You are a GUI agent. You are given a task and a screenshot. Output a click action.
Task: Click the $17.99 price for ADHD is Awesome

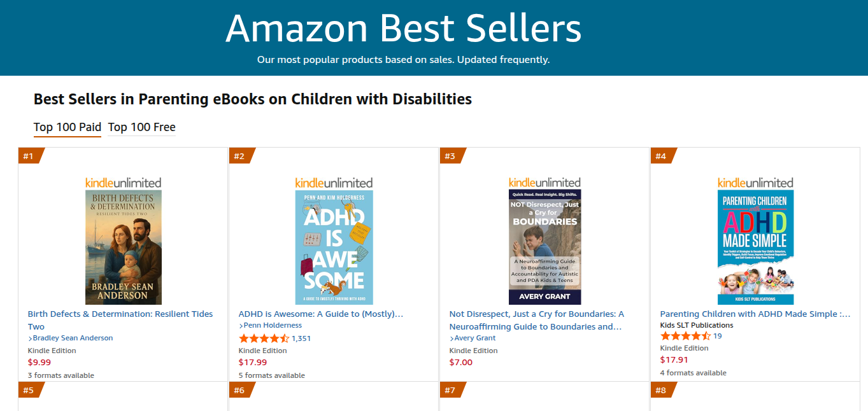pyautogui.click(x=253, y=362)
